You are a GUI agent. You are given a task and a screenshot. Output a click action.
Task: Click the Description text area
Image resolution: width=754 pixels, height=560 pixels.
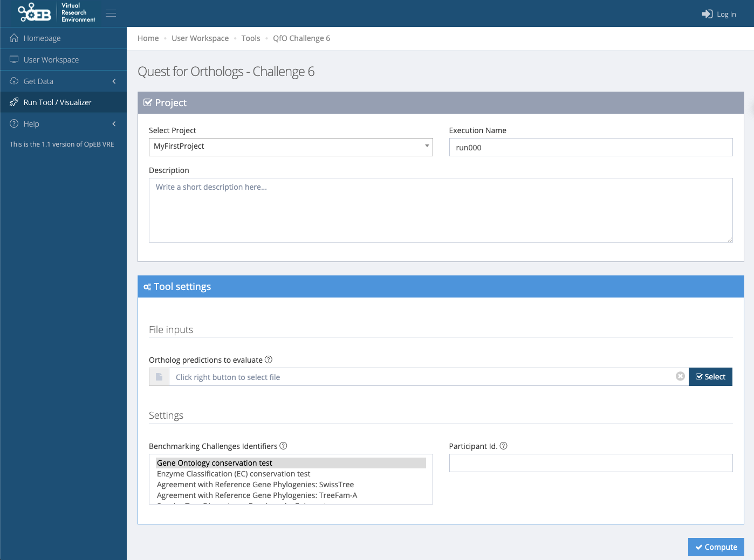click(x=441, y=210)
